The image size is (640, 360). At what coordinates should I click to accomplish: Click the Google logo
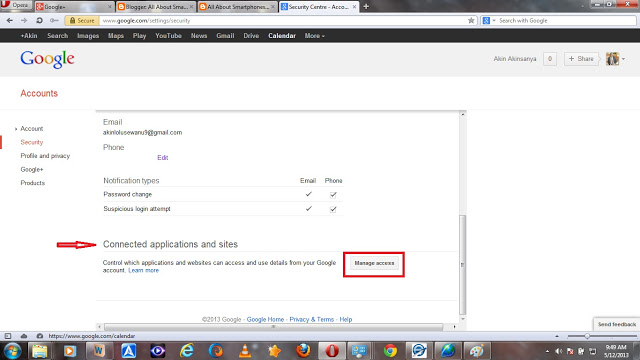(47, 60)
